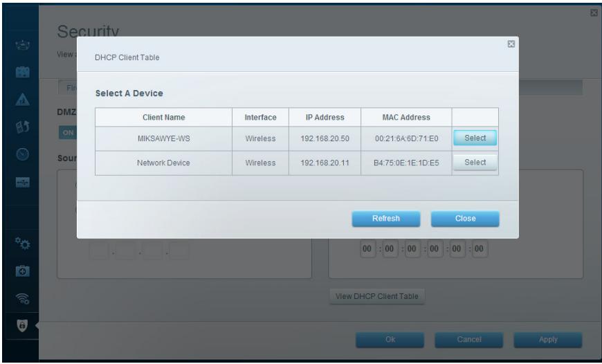This screenshot has width=602, height=364.
Task: Click MAC address 00:21:6A:6D:71:E0
Action: tap(406, 138)
